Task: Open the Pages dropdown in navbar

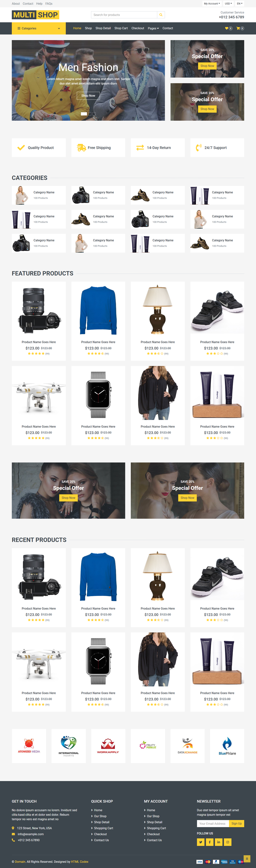Action: [x=153, y=28]
